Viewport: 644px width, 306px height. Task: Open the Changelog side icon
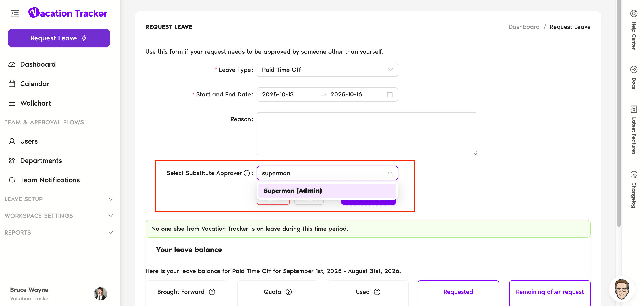[633, 174]
